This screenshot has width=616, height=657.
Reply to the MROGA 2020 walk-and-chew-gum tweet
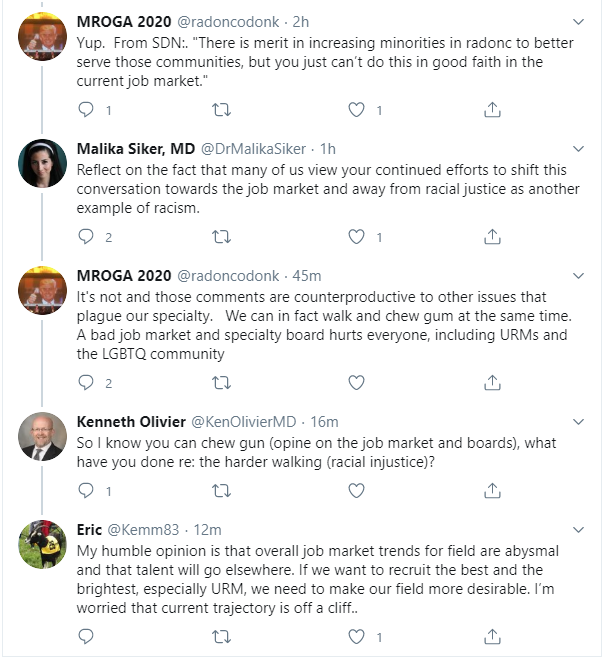(x=86, y=382)
